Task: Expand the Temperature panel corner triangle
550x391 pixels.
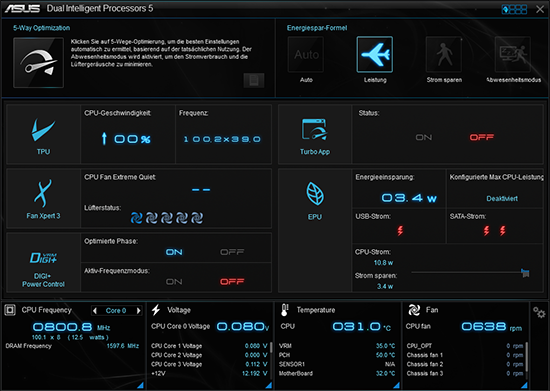Action: click(396, 385)
